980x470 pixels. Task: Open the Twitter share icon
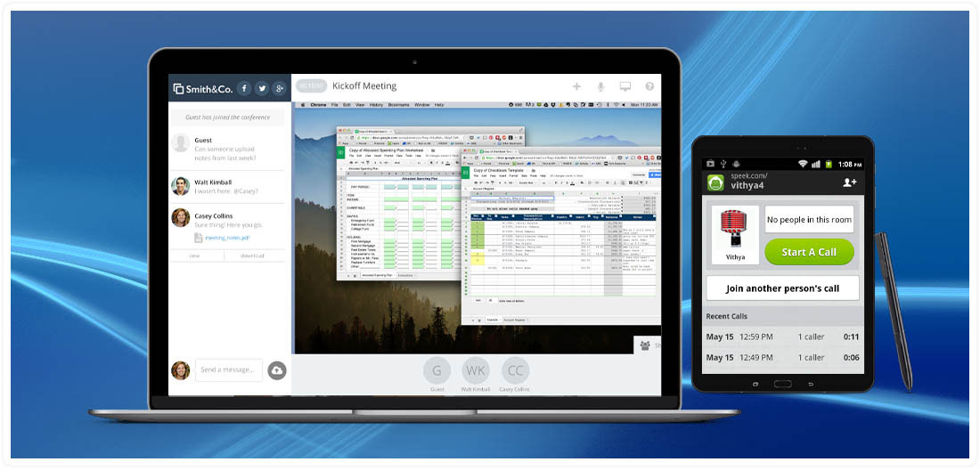coord(262,88)
